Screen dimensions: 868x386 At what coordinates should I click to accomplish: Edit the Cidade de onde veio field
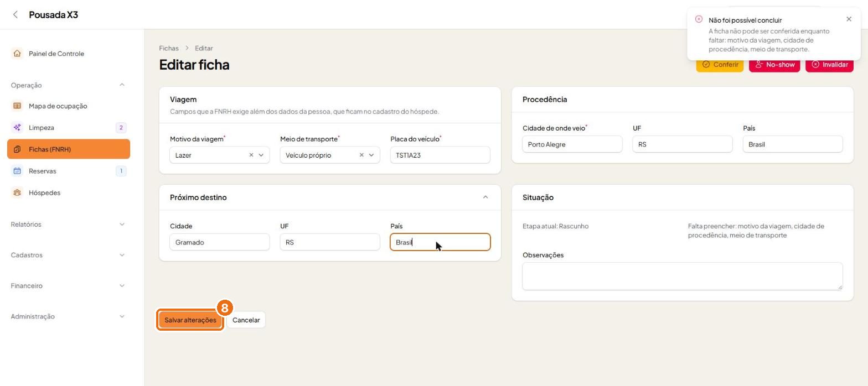point(572,144)
